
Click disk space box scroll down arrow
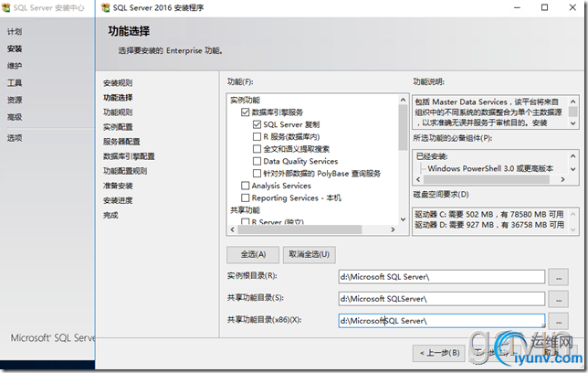point(573,229)
